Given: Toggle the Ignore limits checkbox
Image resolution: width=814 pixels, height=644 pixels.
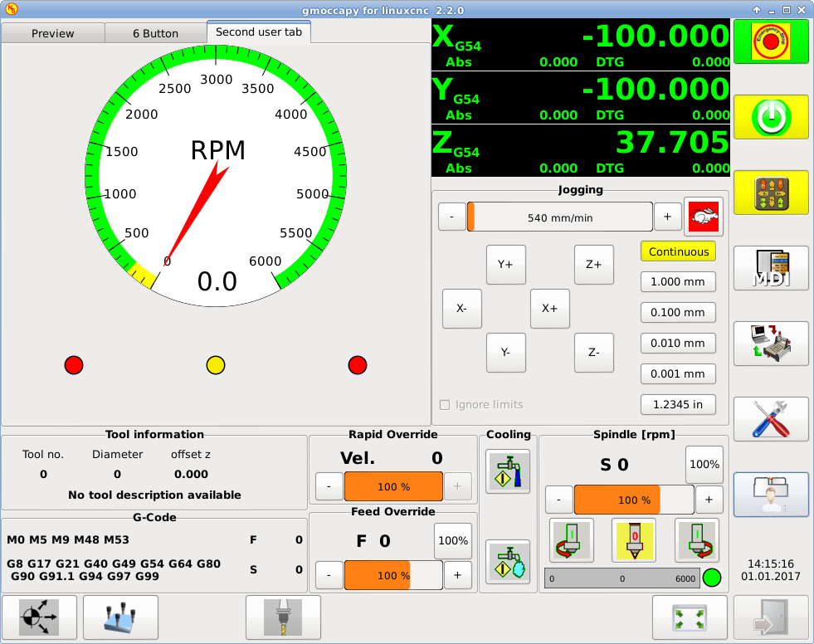Looking at the screenshot, I should (x=445, y=405).
